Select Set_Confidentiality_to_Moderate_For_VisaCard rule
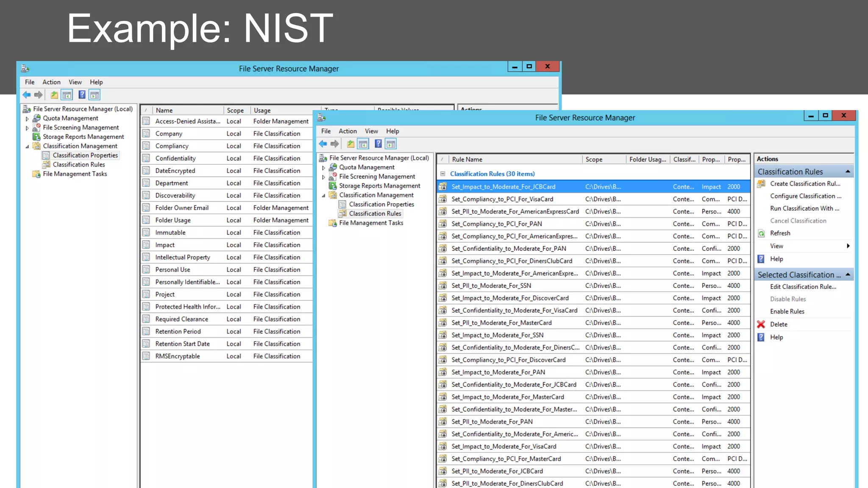 coord(593,311)
